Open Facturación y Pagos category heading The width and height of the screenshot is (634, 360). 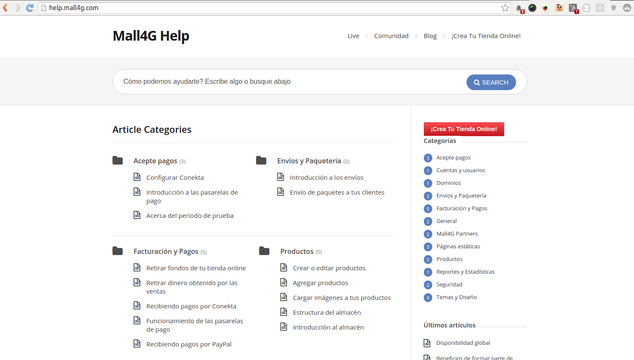coord(166,252)
